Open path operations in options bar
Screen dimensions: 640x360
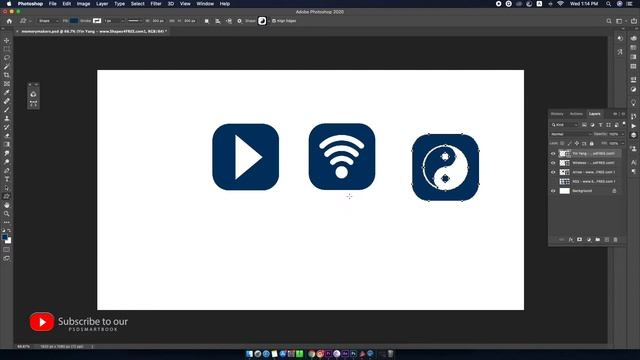click(x=207, y=21)
